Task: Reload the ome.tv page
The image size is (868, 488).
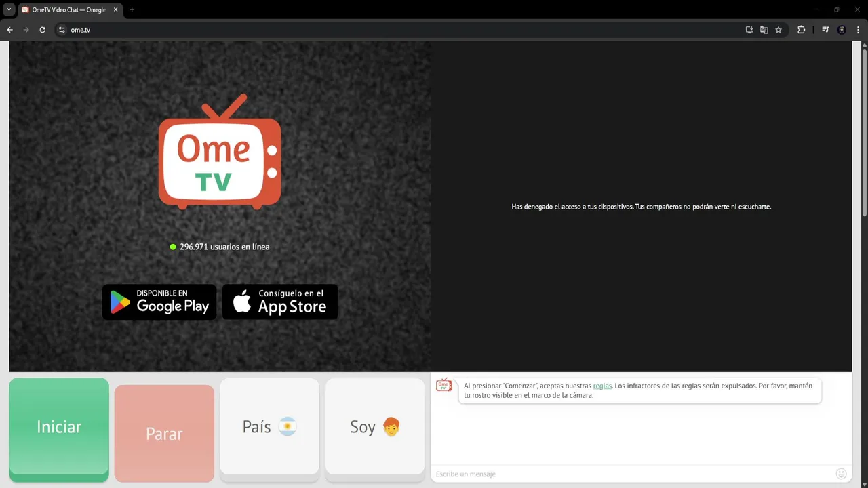Action: tap(42, 30)
